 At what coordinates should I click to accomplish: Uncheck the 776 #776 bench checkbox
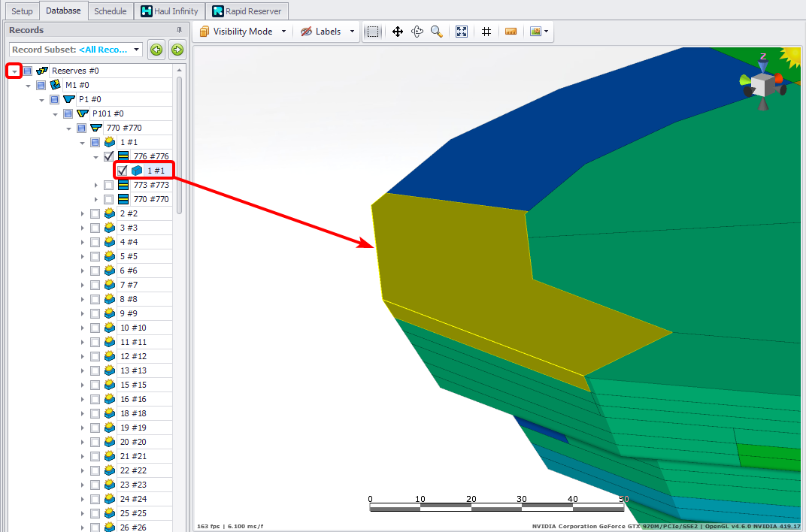109,156
